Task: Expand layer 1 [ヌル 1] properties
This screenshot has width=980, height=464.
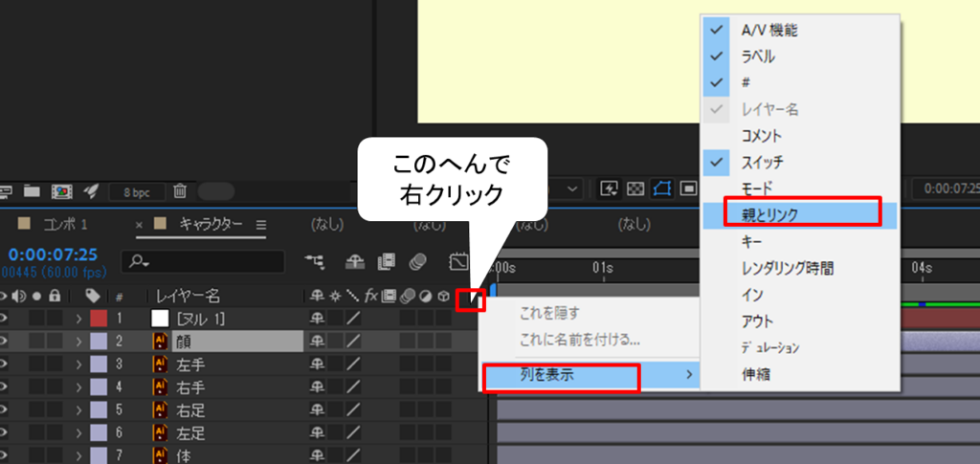Action: tap(78, 318)
